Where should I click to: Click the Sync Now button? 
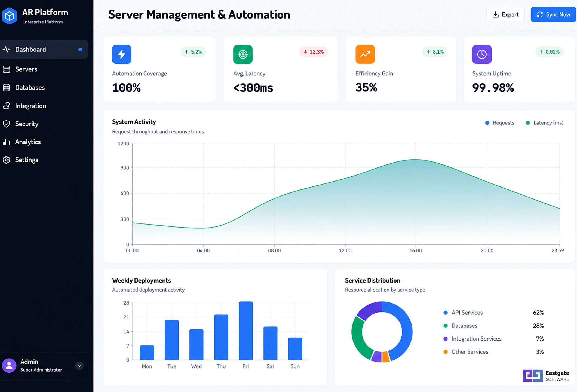coord(553,14)
